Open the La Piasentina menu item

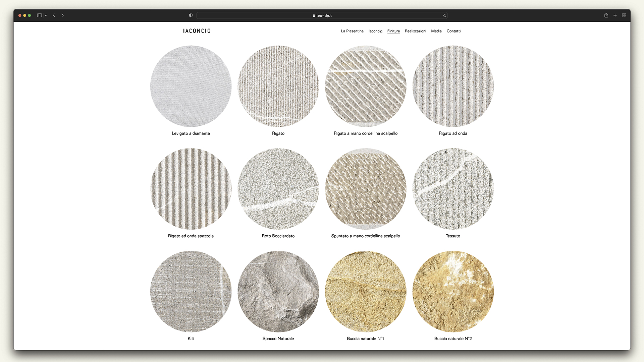click(x=352, y=31)
